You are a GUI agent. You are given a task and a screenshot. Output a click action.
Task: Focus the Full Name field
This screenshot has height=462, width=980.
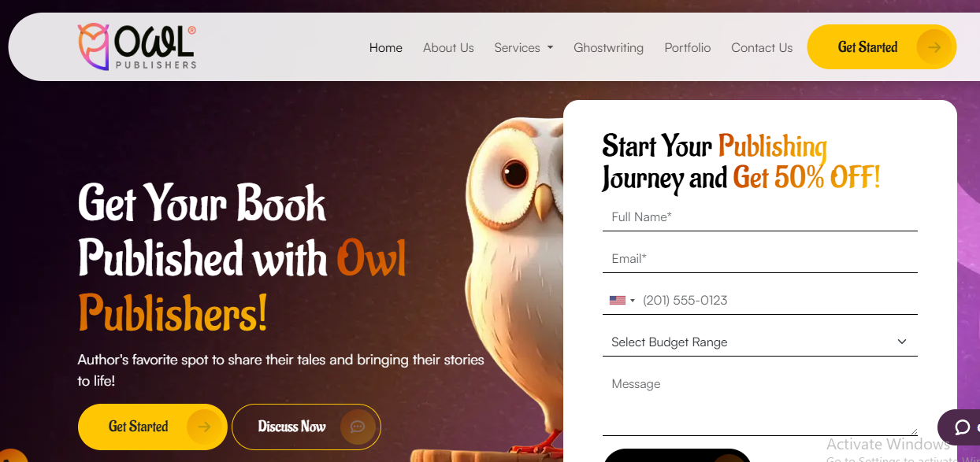(x=760, y=216)
